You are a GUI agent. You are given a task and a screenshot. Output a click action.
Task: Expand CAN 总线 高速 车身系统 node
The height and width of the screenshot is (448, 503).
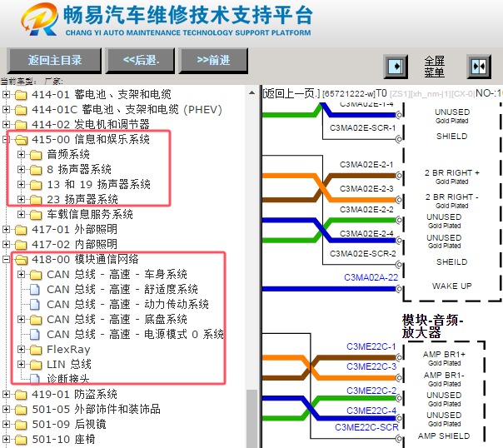tap(21, 275)
